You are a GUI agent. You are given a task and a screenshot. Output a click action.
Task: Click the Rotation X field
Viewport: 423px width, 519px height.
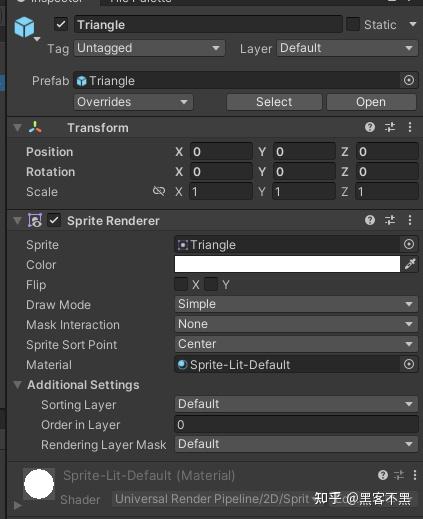(x=221, y=172)
